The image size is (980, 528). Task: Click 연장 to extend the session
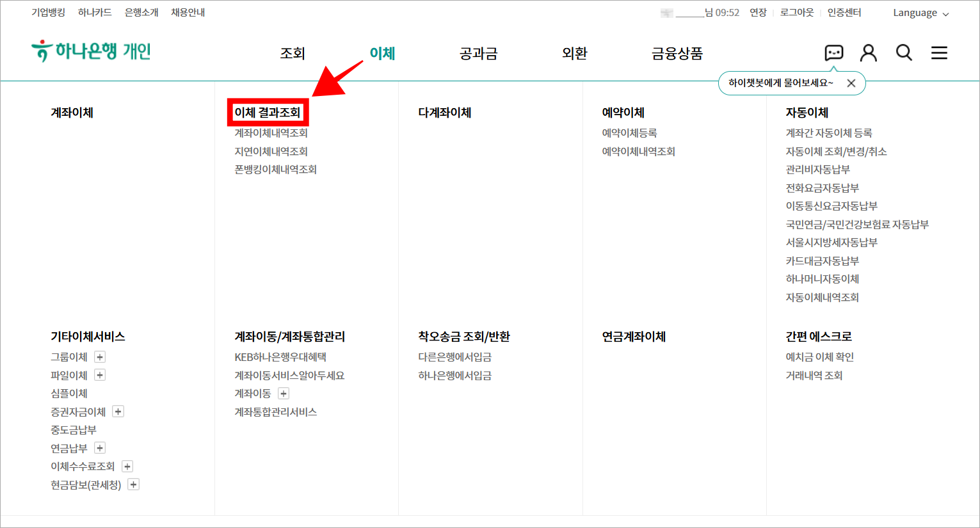tap(758, 12)
